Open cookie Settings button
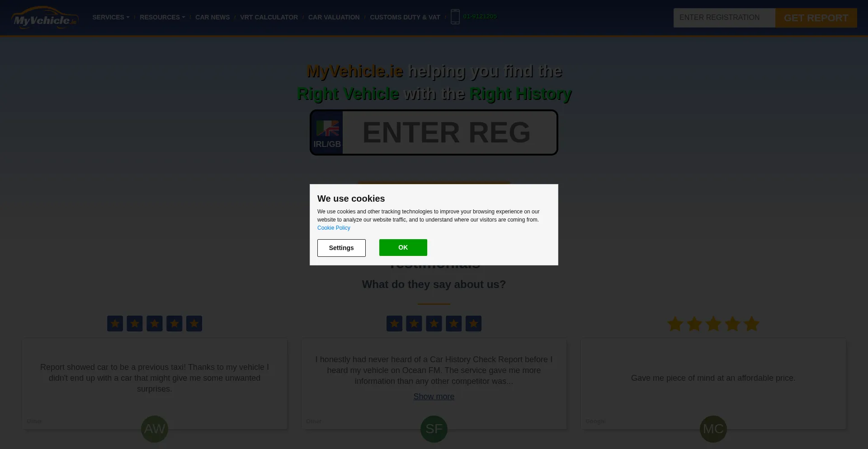 341,248
